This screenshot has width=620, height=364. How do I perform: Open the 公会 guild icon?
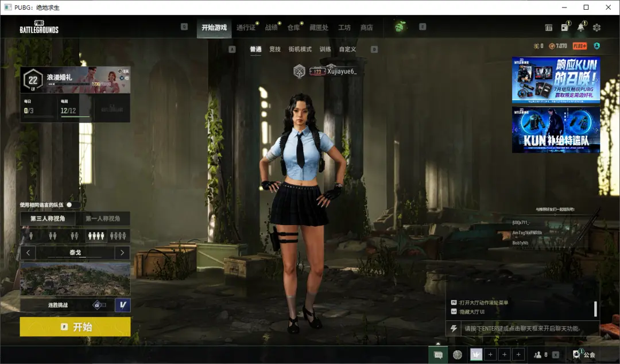click(x=584, y=354)
